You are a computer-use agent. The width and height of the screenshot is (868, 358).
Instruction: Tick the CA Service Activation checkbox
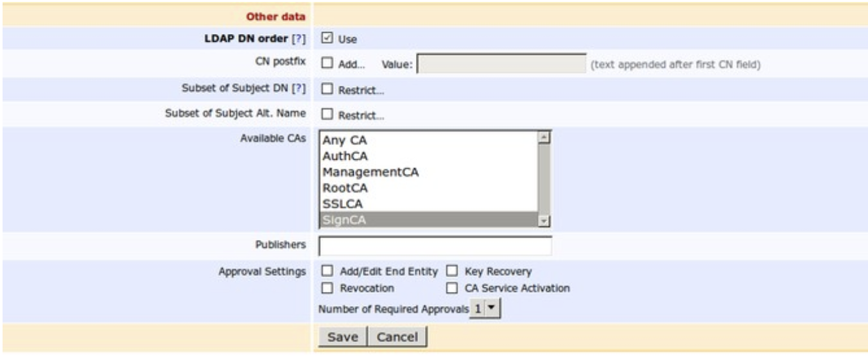[x=451, y=288]
